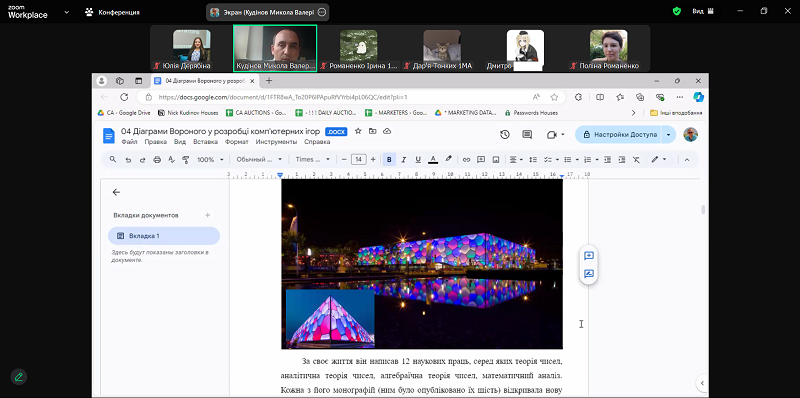
Task: Open the Passwords Houses bookmark
Action: (531, 113)
